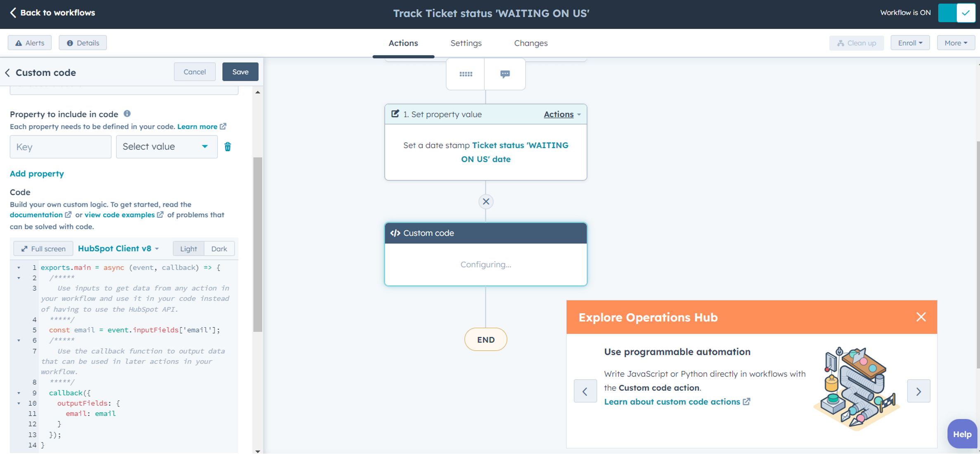Open Ticket status 'WAITING ON US' date link
The image size is (980, 454).
click(515, 152)
